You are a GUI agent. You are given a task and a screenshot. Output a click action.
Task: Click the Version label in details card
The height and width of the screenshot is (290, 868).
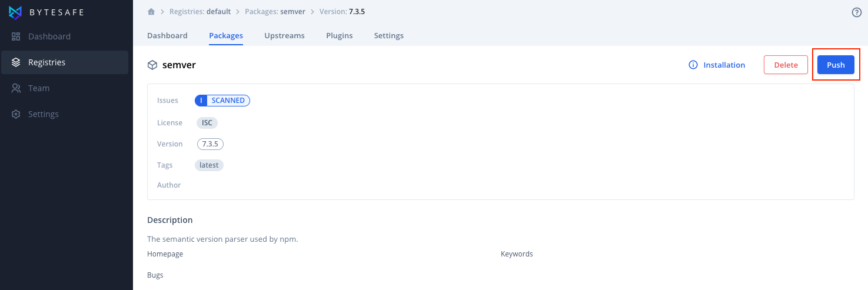[170, 144]
